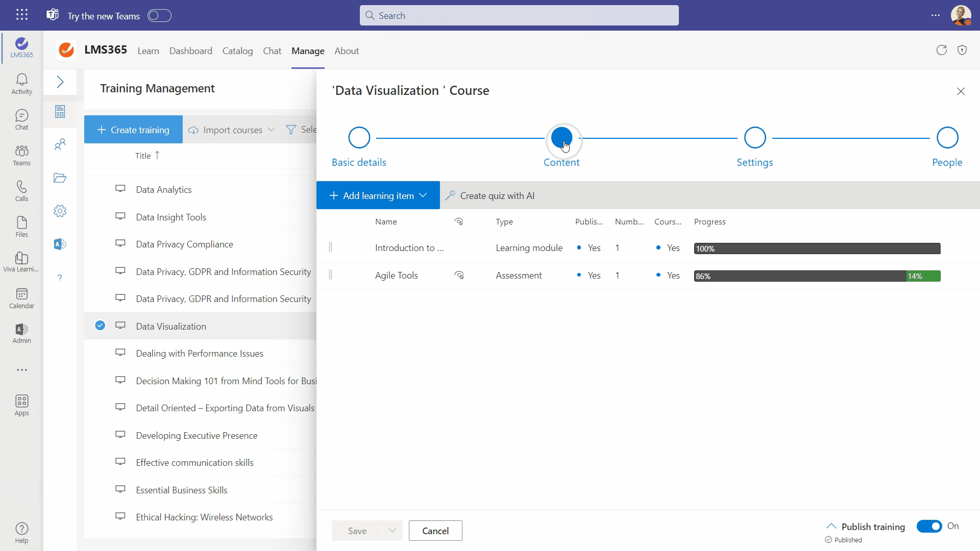The height and width of the screenshot is (551, 980).
Task: Click the Introduction progress bar at 100%
Action: [817, 248]
